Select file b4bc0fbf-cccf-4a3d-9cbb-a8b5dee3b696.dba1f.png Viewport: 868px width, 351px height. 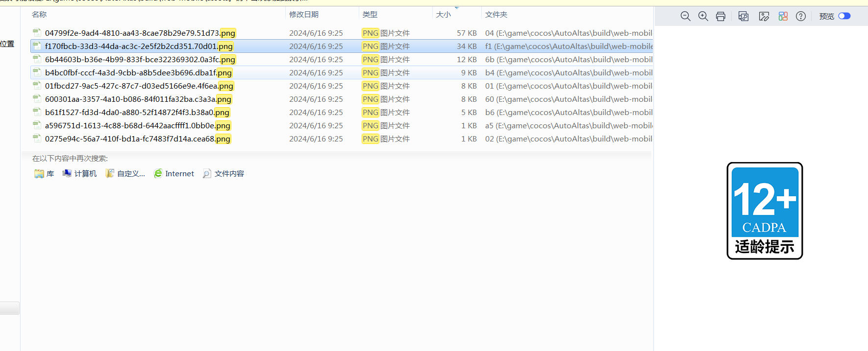point(139,72)
